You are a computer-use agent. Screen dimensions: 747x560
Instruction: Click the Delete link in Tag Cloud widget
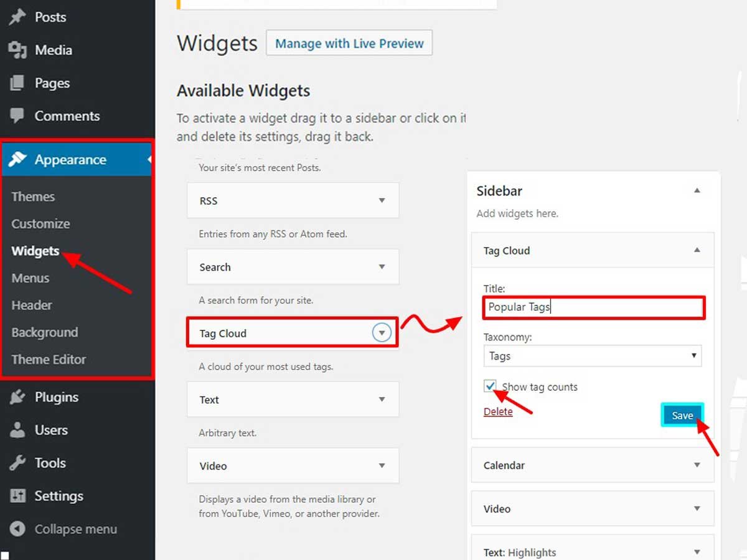coord(498,411)
